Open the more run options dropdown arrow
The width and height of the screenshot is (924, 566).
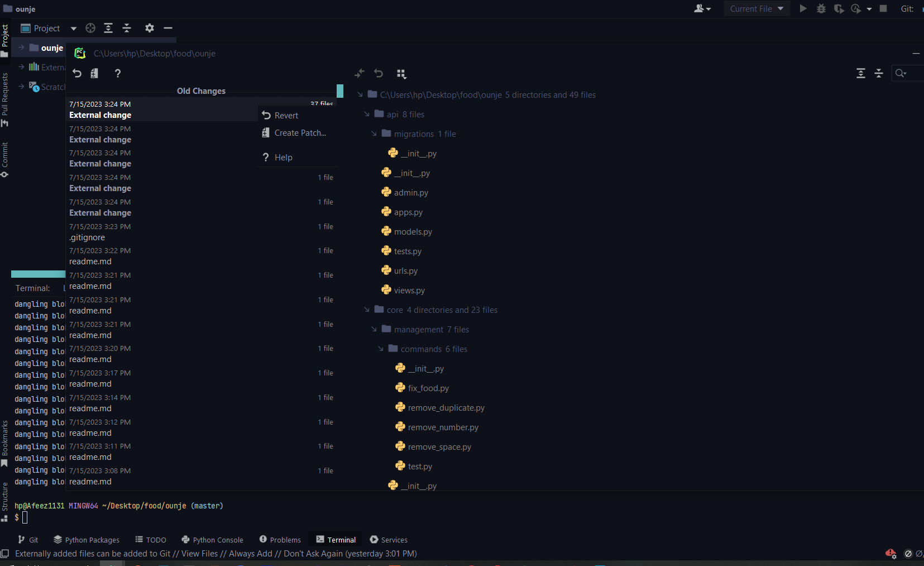pyautogui.click(x=869, y=9)
